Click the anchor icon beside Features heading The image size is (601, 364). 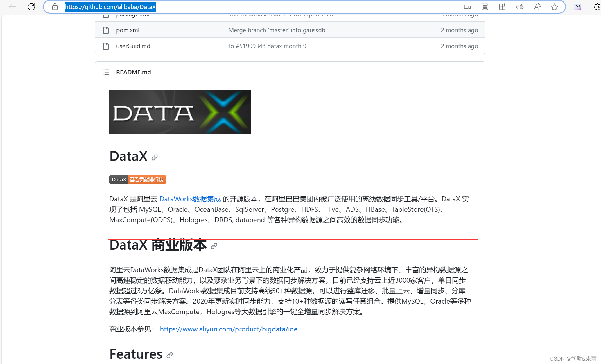pos(170,355)
